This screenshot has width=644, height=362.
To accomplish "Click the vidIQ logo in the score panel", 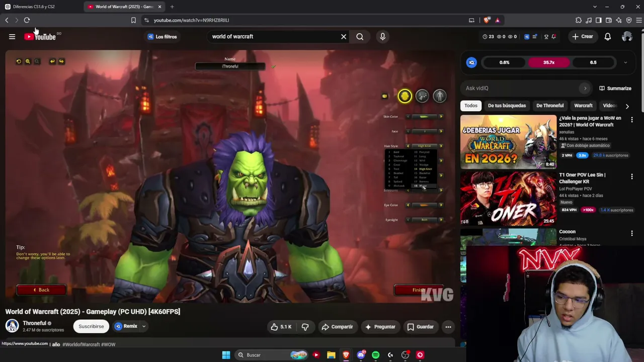I will [x=471, y=62].
